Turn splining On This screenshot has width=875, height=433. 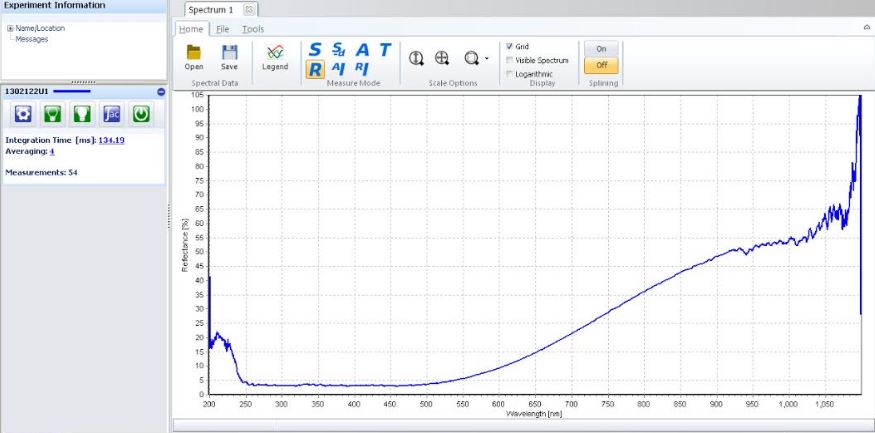pyautogui.click(x=601, y=48)
